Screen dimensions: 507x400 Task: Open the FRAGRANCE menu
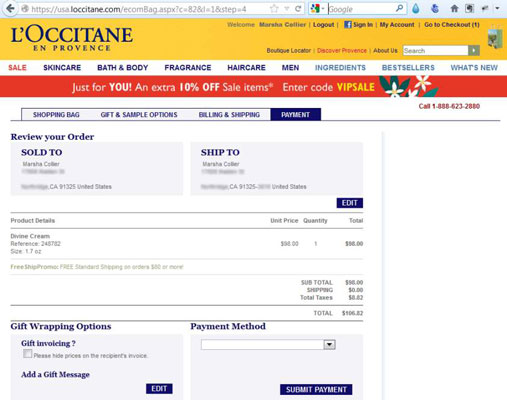point(188,68)
